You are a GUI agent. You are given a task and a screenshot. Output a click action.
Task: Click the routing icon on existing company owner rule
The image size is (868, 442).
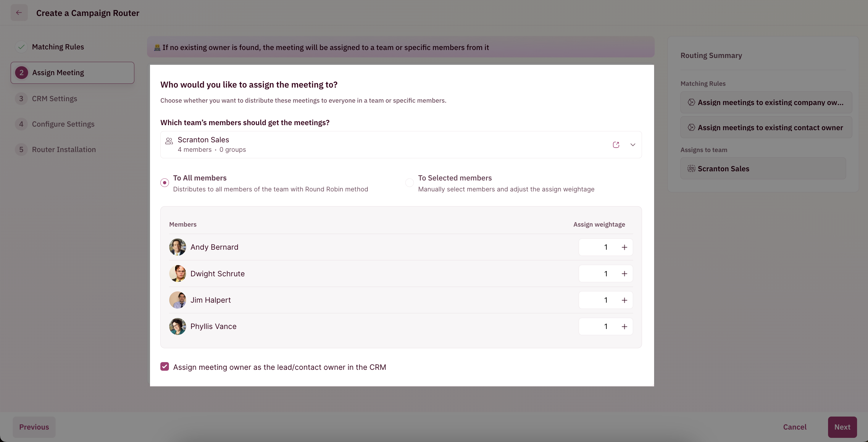pos(691,102)
